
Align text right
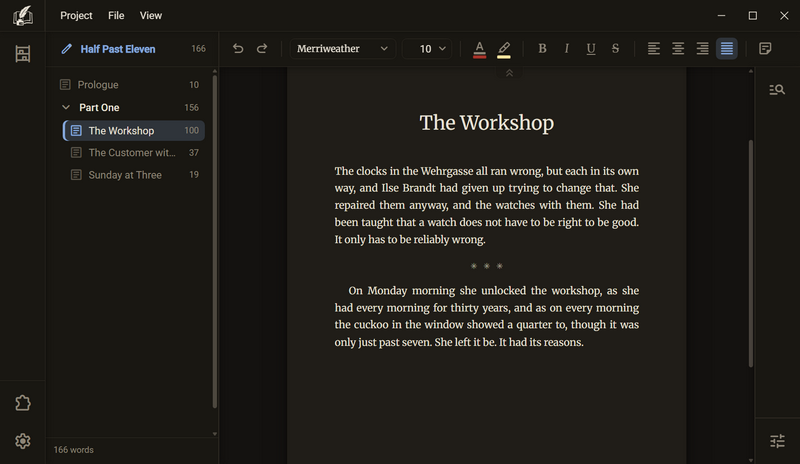coord(703,48)
